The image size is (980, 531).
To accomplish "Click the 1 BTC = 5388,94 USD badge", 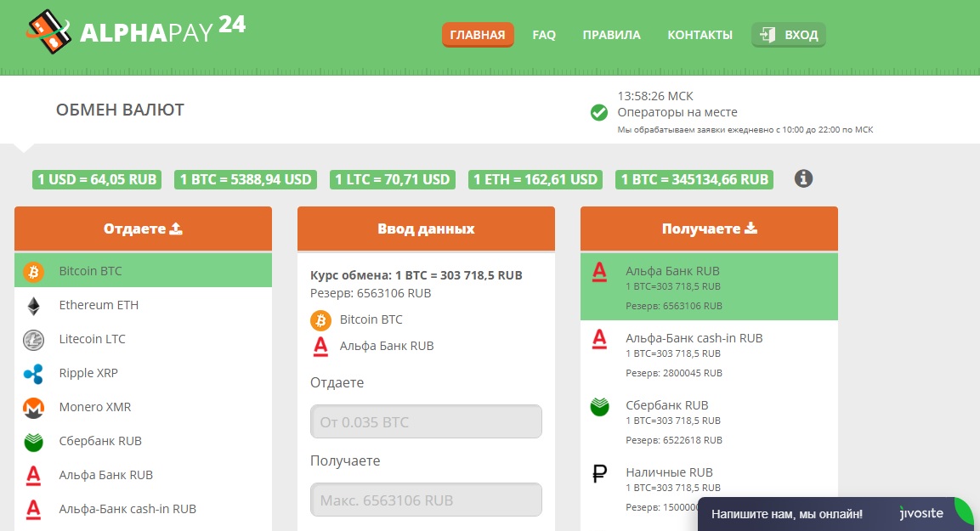I will coord(246,179).
